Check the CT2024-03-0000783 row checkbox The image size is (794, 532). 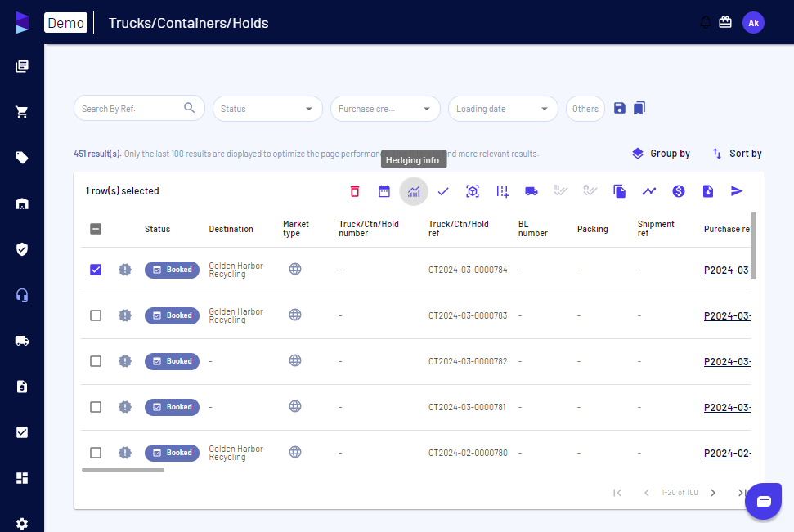[96, 315]
